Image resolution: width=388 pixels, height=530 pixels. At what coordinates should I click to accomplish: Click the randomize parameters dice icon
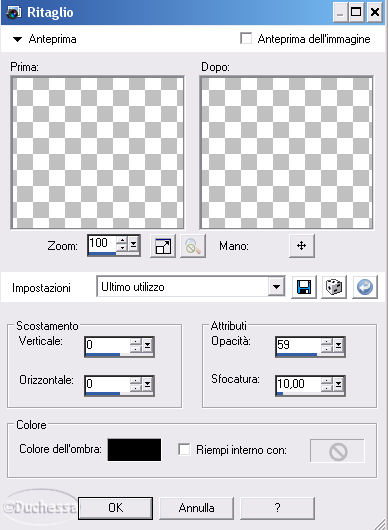tap(334, 287)
